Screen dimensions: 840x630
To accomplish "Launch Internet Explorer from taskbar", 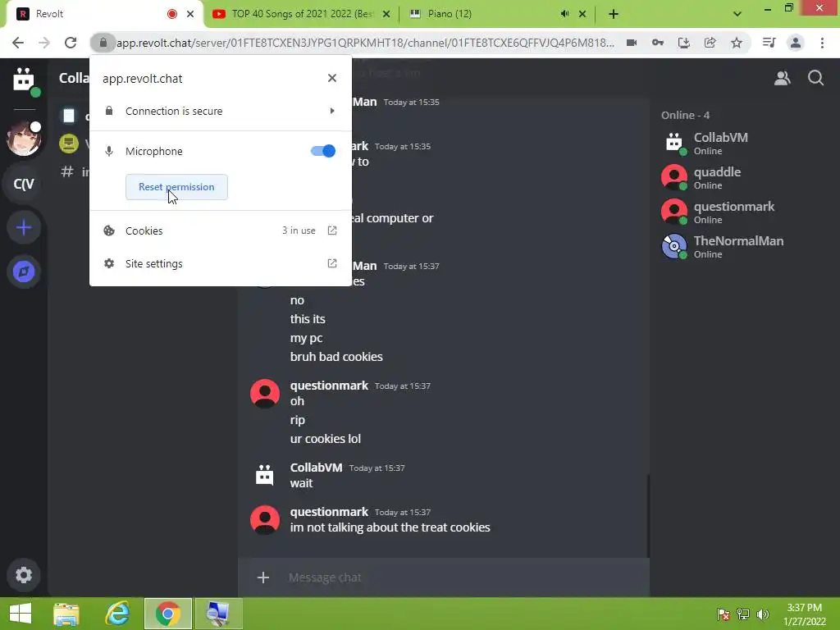I will (x=117, y=614).
